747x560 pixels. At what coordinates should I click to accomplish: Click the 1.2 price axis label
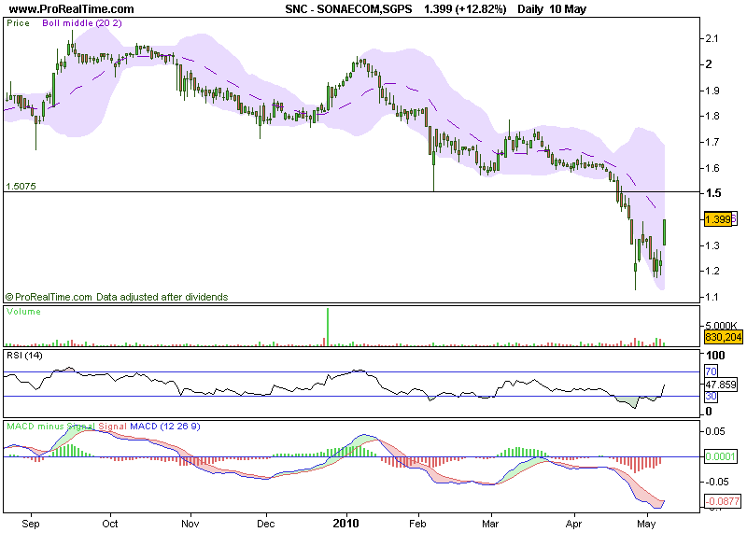712,271
